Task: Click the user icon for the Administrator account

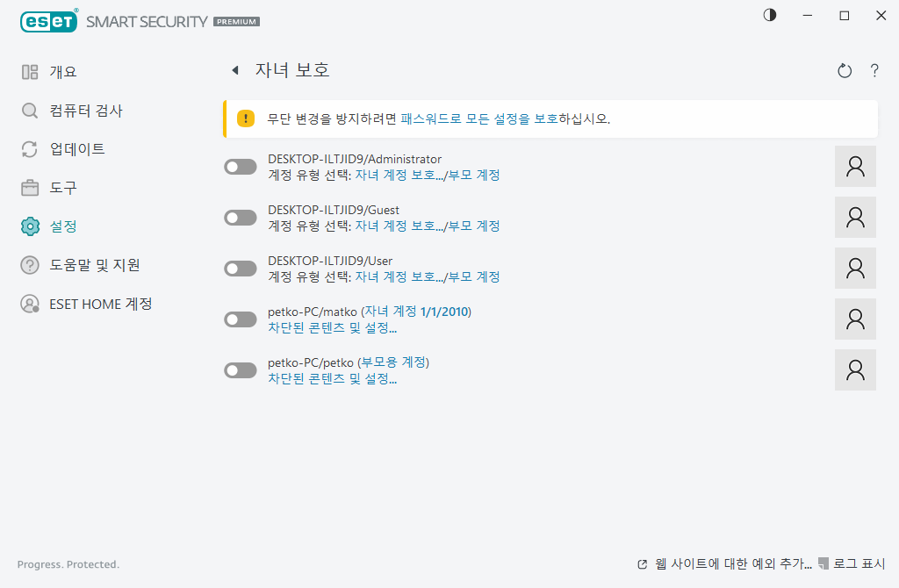Action: [855, 167]
